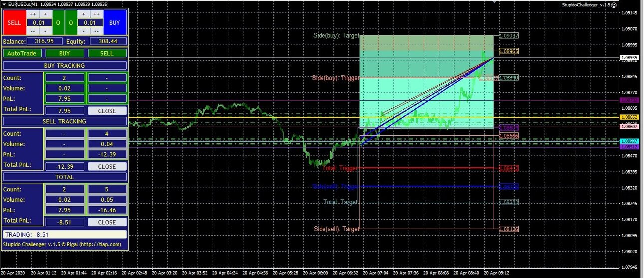Click the Side(buy): Trigger chart label
The height and width of the screenshot is (278, 644).
point(335,78)
